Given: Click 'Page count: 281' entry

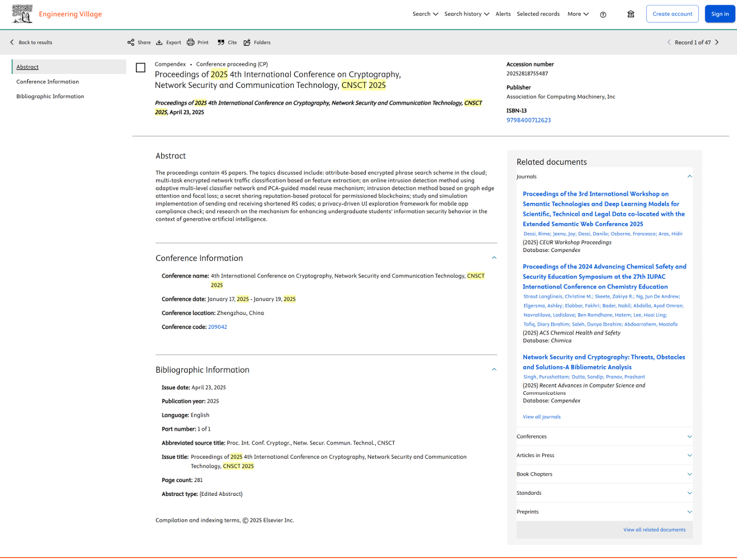Looking at the screenshot, I should (182, 480).
